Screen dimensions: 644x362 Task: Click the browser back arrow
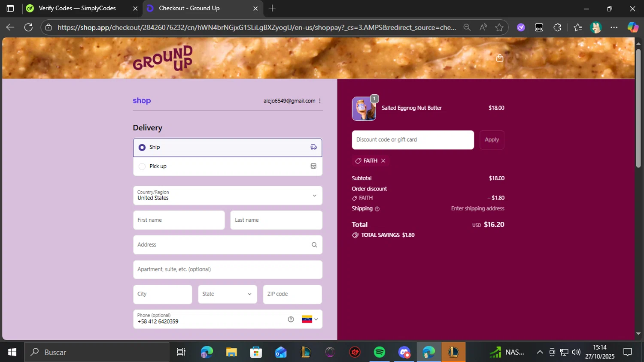[10, 27]
